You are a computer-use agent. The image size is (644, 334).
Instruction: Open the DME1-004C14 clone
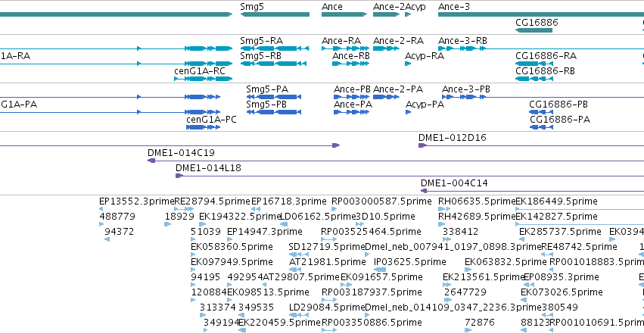(x=532, y=191)
